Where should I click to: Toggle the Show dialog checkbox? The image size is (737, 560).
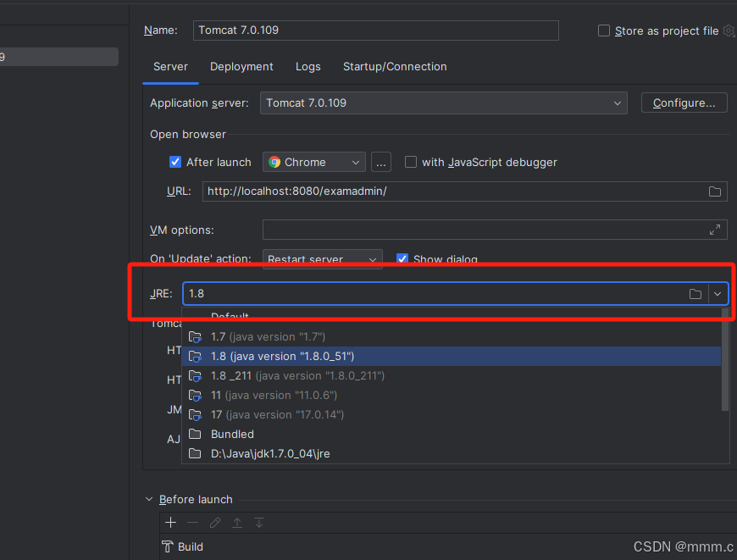coord(402,259)
